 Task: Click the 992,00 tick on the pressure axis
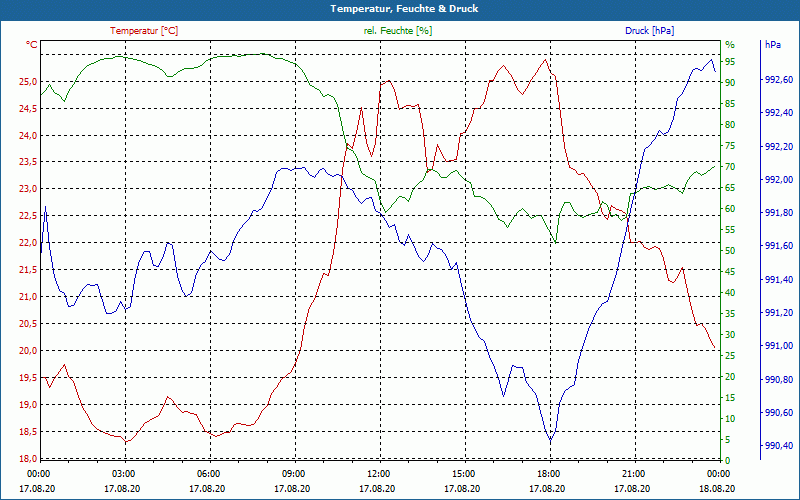pyautogui.click(x=779, y=180)
